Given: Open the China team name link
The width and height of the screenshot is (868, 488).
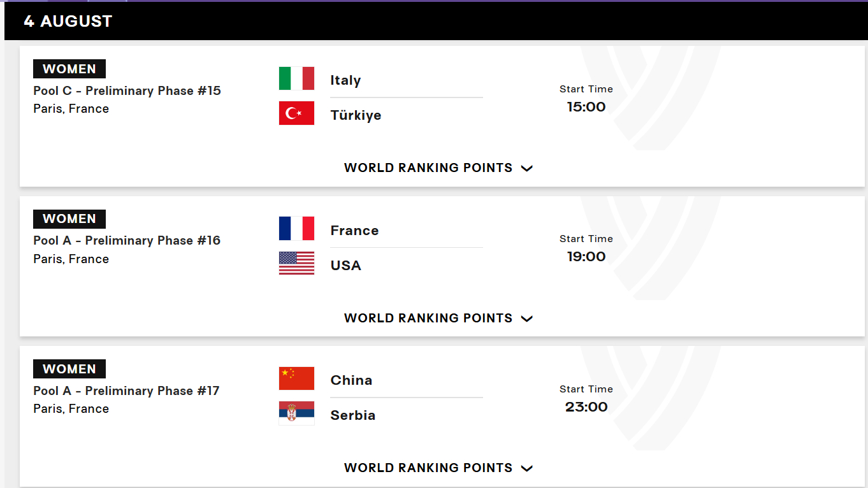Looking at the screenshot, I should pyautogui.click(x=351, y=380).
